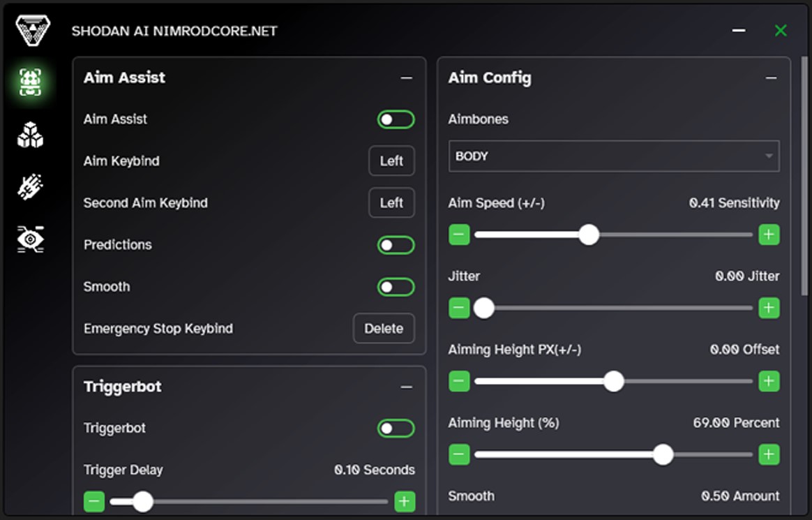
Task: Toggle the Predictions switch
Action: (396, 245)
